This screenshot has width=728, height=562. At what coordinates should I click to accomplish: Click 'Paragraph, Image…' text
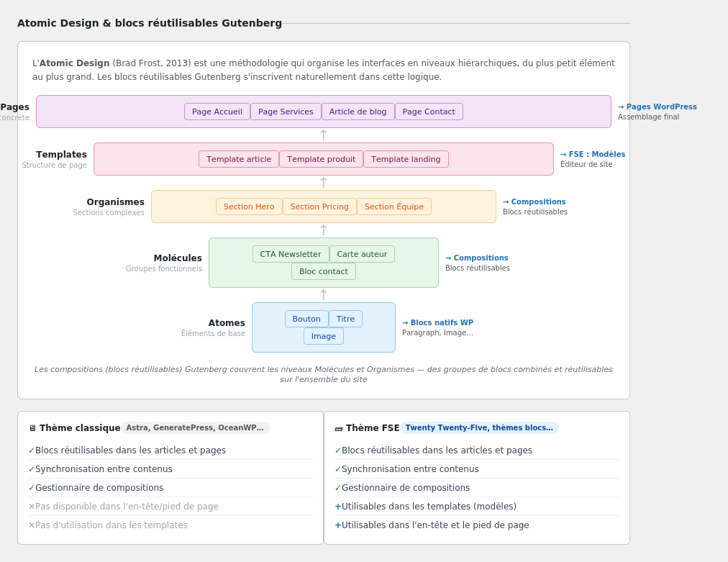(437, 332)
